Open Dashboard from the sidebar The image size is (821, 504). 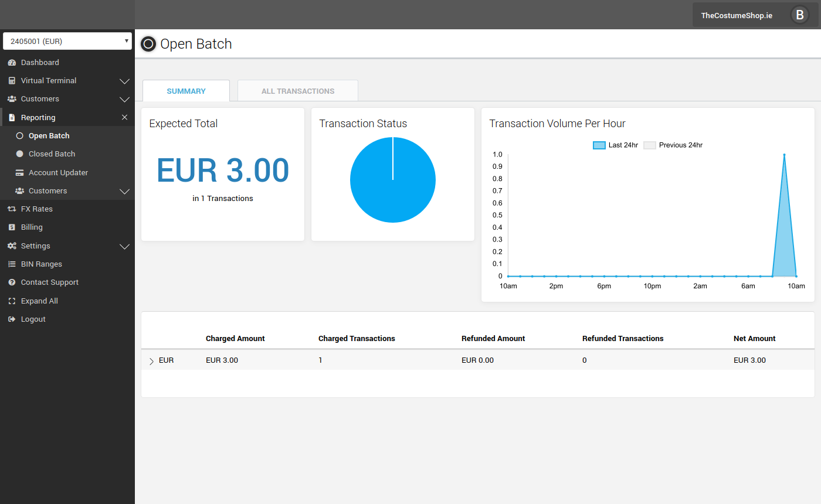40,63
